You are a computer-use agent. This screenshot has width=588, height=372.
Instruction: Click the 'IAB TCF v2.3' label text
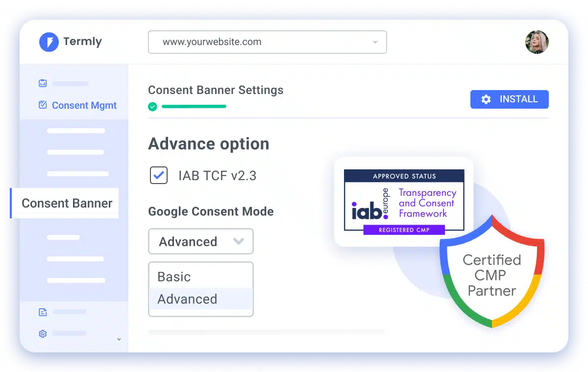218,175
